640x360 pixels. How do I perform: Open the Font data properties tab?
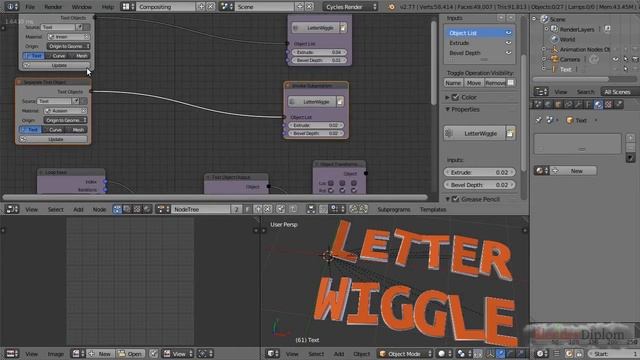tap(588, 104)
